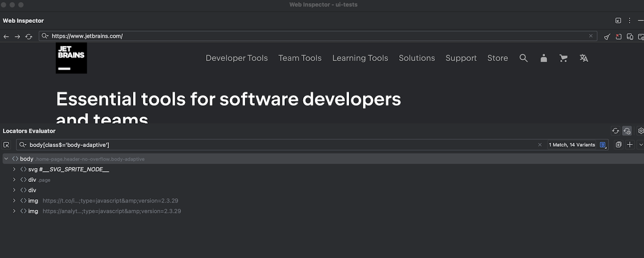Click the browser back arrow
The image size is (644, 258).
click(6, 37)
